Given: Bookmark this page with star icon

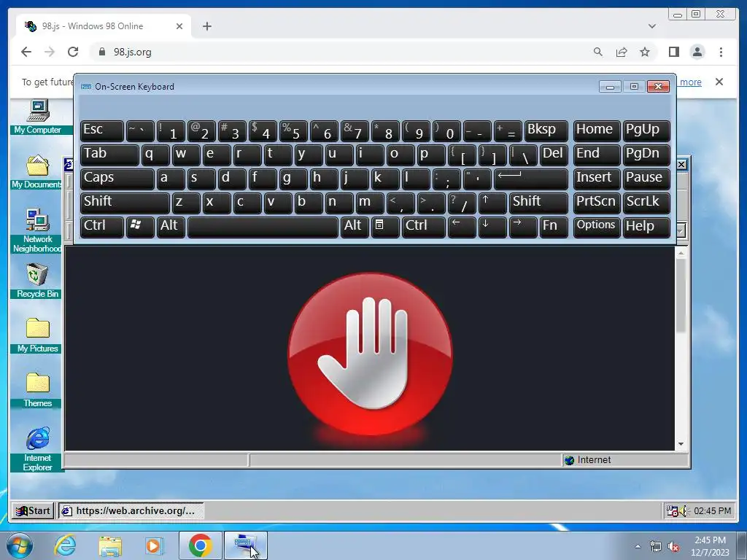Looking at the screenshot, I should (645, 52).
